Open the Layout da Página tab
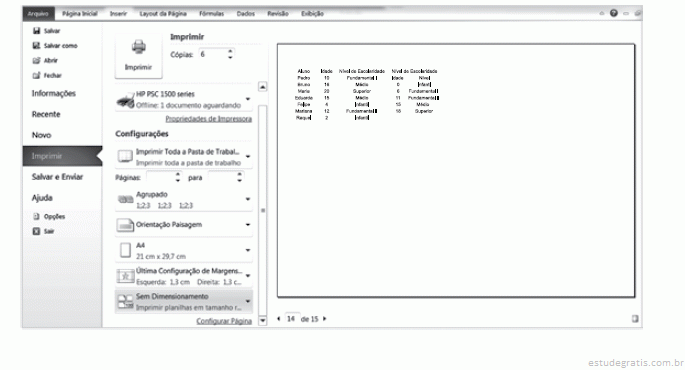The width and height of the screenshot is (685, 370). click(163, 14)
